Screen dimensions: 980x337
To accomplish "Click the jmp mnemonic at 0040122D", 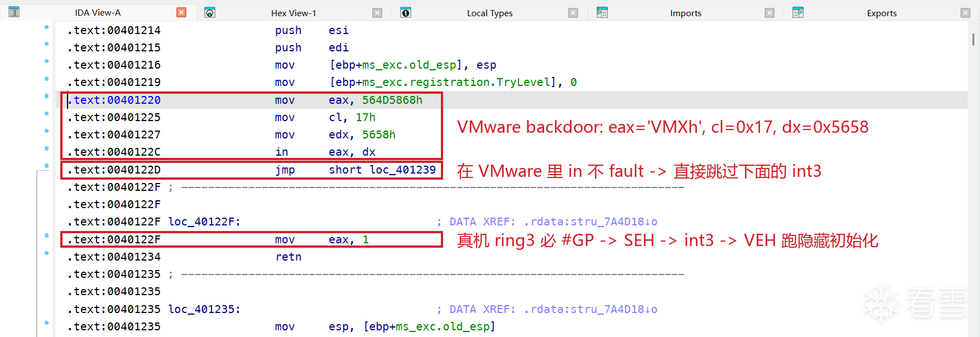I will (285, 170).
